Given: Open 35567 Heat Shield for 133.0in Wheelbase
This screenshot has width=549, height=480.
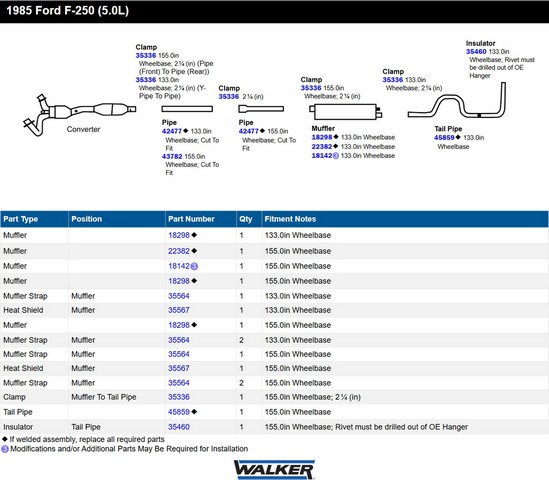Looking at the screenshot, I should pyautogui.click(x=179, y=310).
